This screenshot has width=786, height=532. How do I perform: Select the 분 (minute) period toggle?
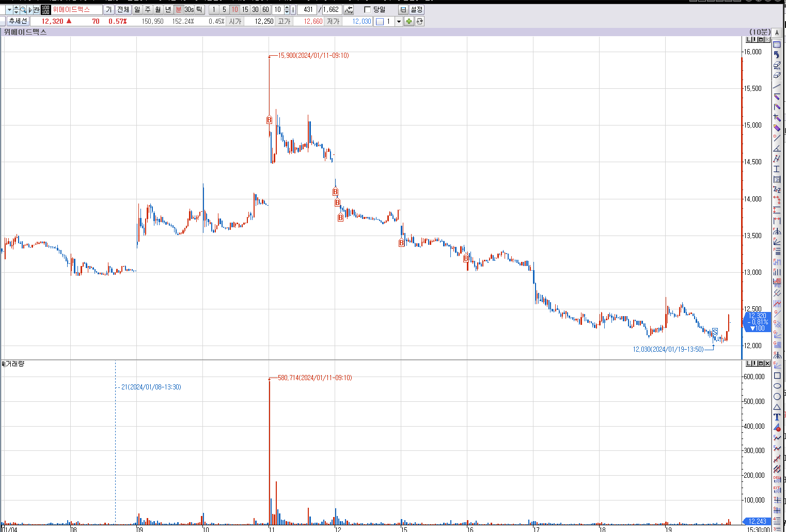pyautogui.click(x=178, y=10)
